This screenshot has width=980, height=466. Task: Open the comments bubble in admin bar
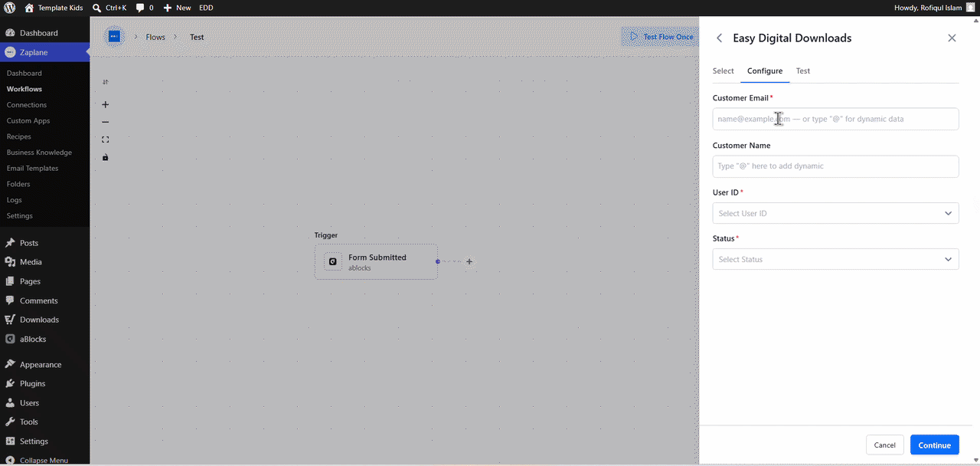[145, 8]
